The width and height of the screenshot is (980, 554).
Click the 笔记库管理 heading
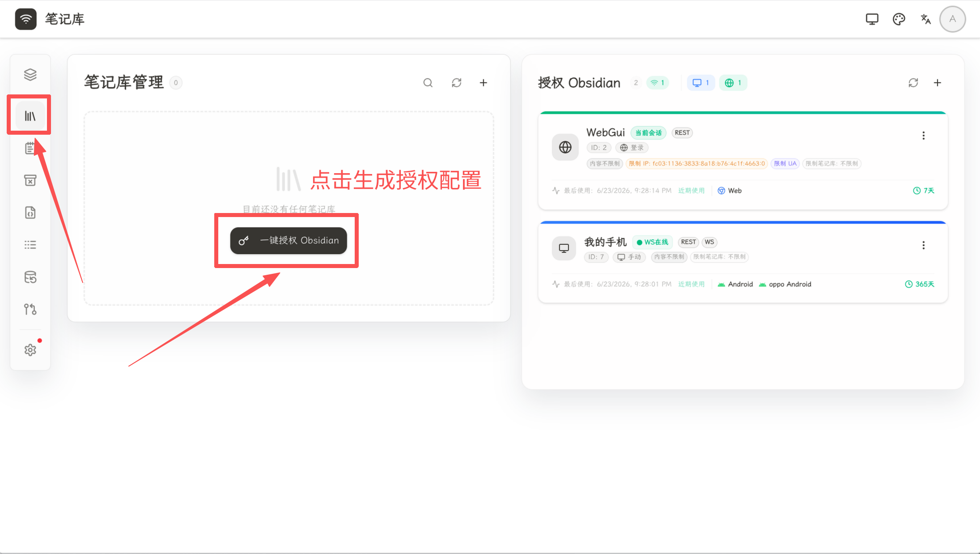click(x=124, y=82)
